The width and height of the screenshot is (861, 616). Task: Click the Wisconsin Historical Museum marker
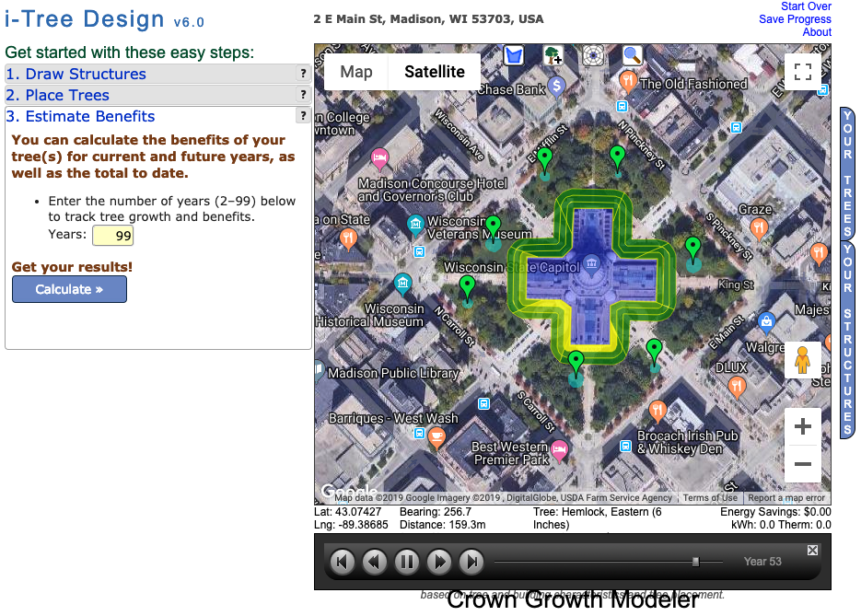point(403,284)
